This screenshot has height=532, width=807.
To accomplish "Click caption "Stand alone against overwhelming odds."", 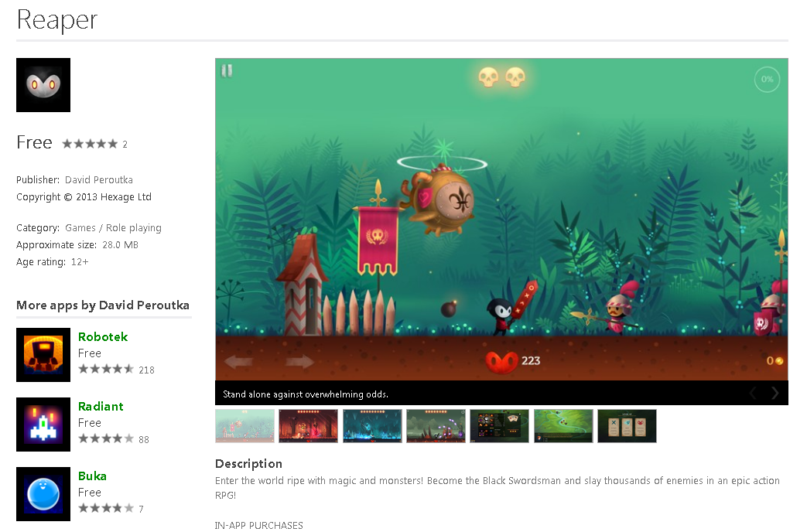I will tap(306, 394).
